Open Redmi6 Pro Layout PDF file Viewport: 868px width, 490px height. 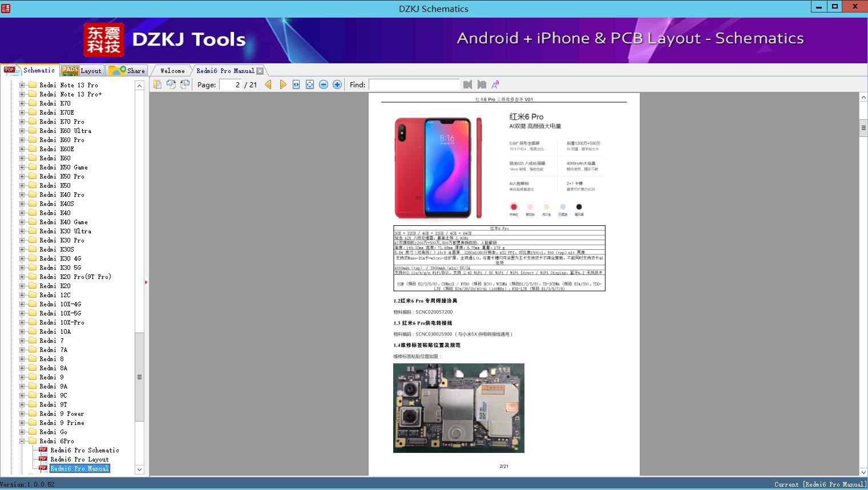coord(79,459)
